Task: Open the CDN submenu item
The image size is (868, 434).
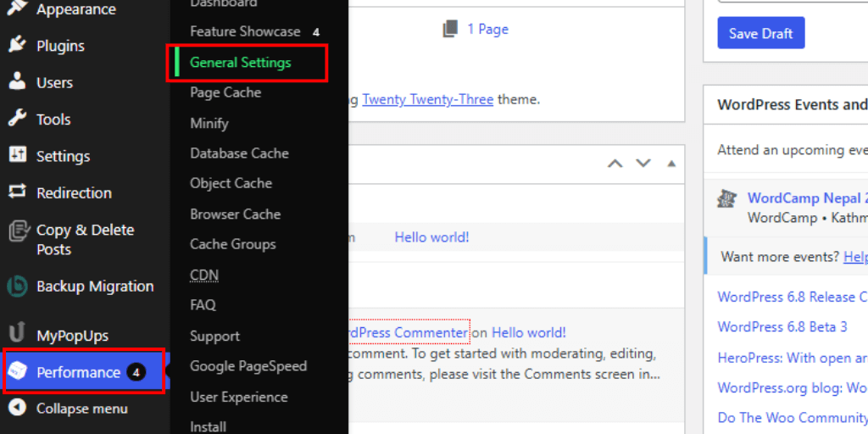Action: (204, 275)
